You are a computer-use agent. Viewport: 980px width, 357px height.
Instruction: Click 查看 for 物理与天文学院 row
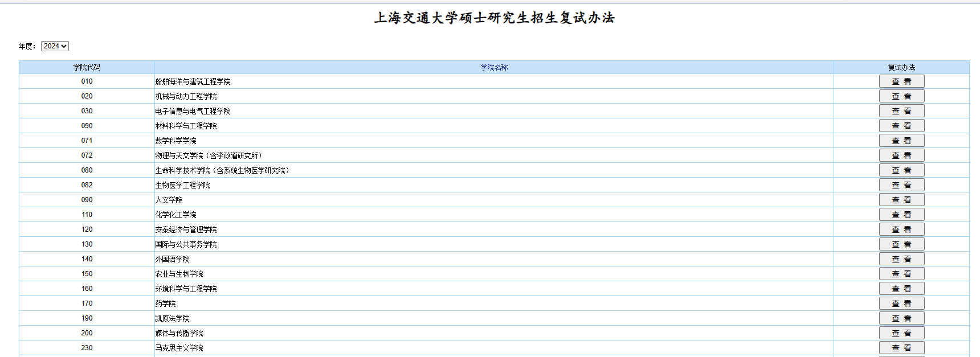click(x=901, y=155)
